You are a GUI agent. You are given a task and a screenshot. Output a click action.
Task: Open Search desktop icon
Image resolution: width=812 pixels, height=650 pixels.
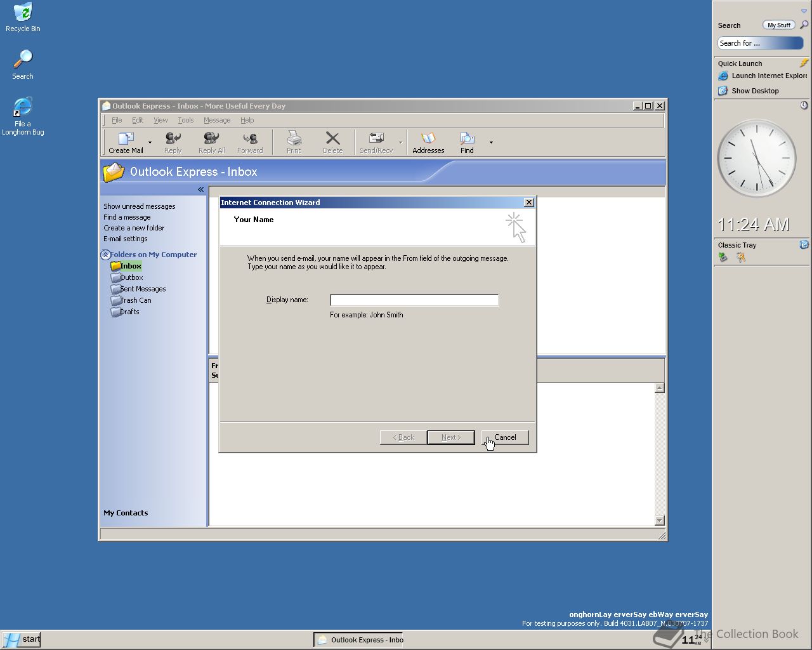click(23, 64)
